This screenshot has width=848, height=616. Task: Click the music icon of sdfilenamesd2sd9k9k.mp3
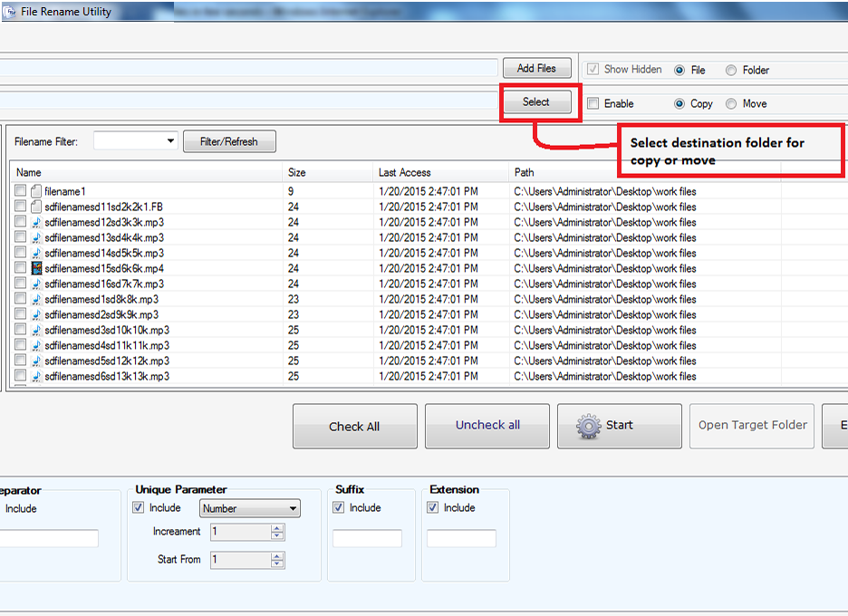point(36,314)
